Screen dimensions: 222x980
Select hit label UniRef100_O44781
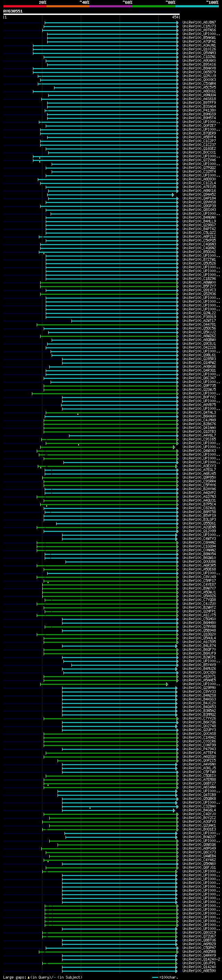coord(199,324)
